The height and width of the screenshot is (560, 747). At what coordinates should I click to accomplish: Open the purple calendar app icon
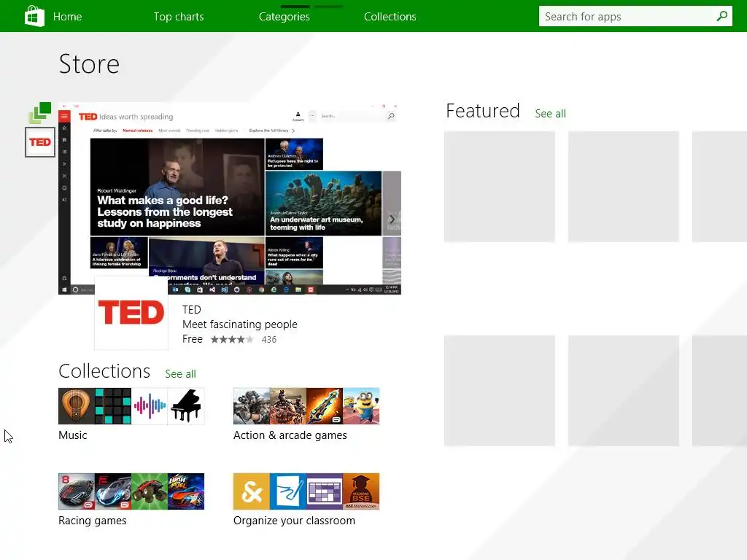[325, 491]
